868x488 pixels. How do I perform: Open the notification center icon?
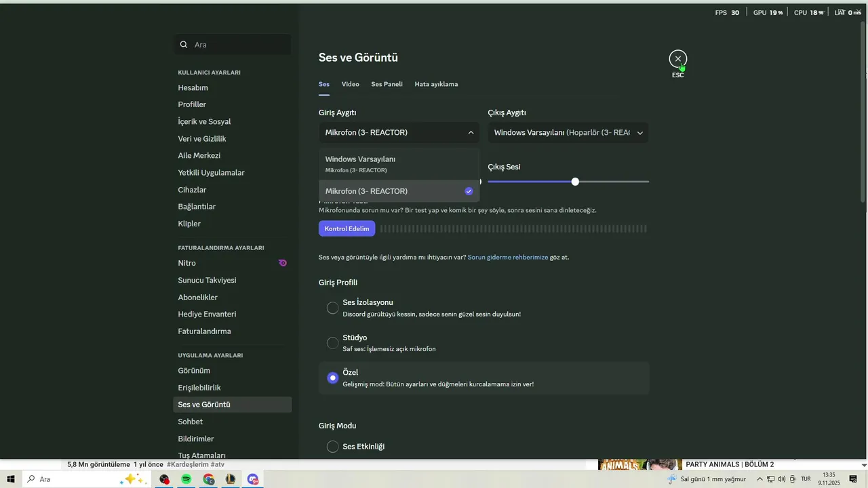pyautogui.click(x=853, y=479)
